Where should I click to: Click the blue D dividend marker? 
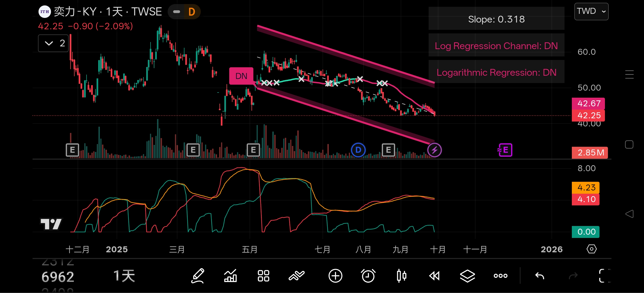(x=358, y=150)
